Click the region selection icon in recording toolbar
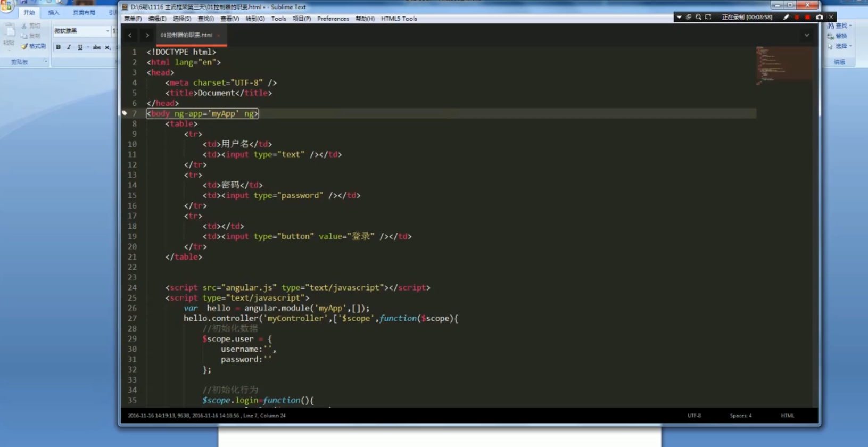The image size is (868, 447). (708, 17)
